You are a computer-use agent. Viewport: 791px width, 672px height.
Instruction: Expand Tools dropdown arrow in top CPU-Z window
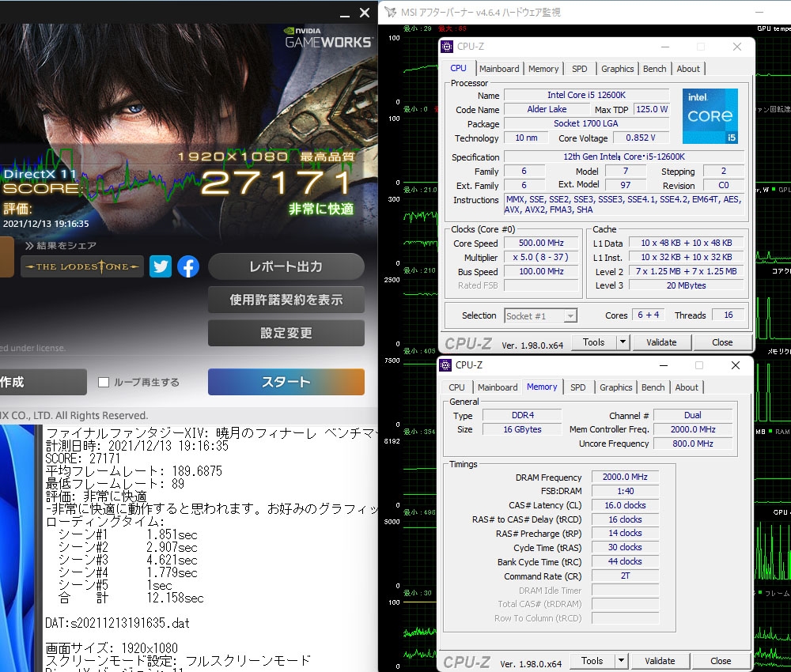pyautogui.click(x=623, y=342)
